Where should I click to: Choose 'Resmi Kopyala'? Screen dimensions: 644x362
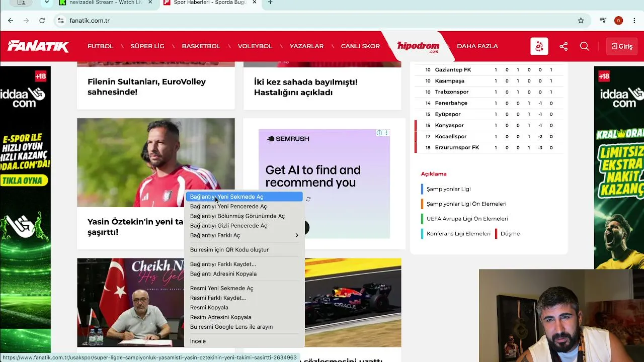(x=245, y=307)
